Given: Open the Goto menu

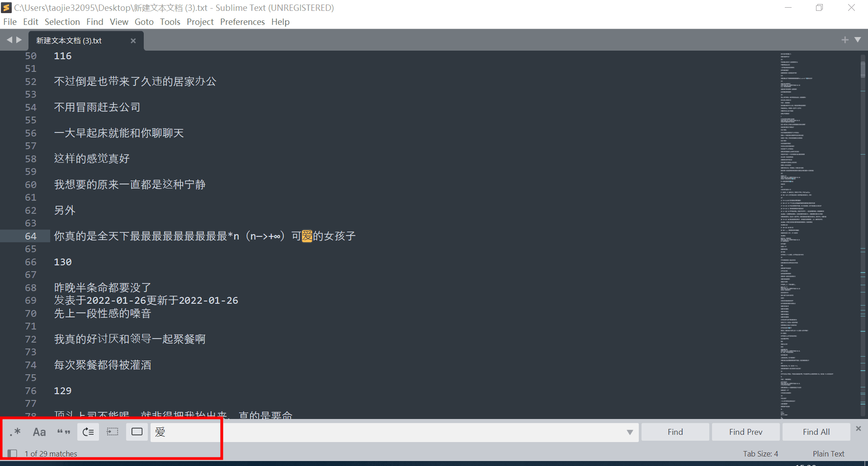Looking at the screenshot, I should click(144, 22).
